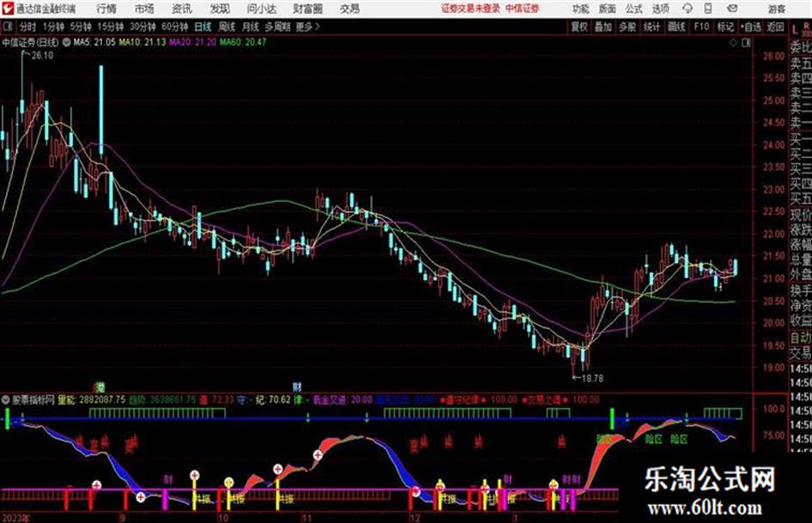Open the mail envelope icon
Screen dimensions: 812x523
[x=732, y=9]
